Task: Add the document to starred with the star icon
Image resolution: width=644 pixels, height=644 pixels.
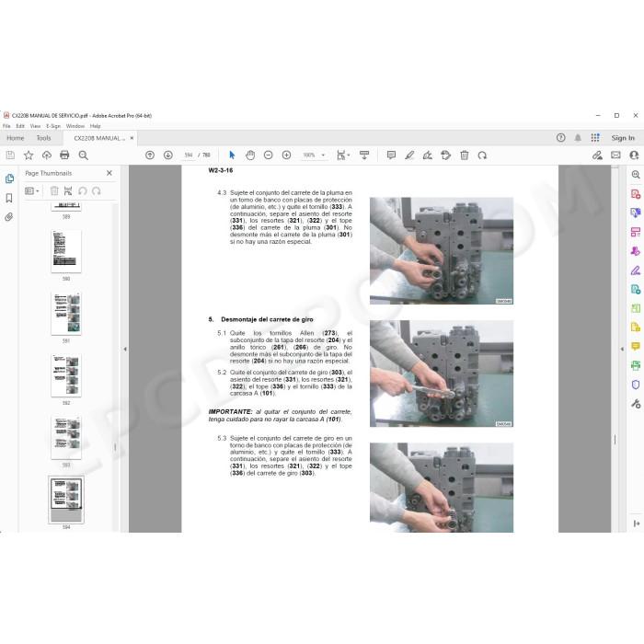Action: click(x=29, y=155)
